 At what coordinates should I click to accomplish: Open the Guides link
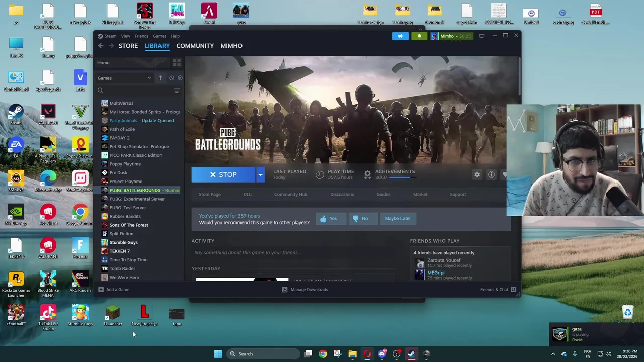pyautogui.click(x=383, y=194)
